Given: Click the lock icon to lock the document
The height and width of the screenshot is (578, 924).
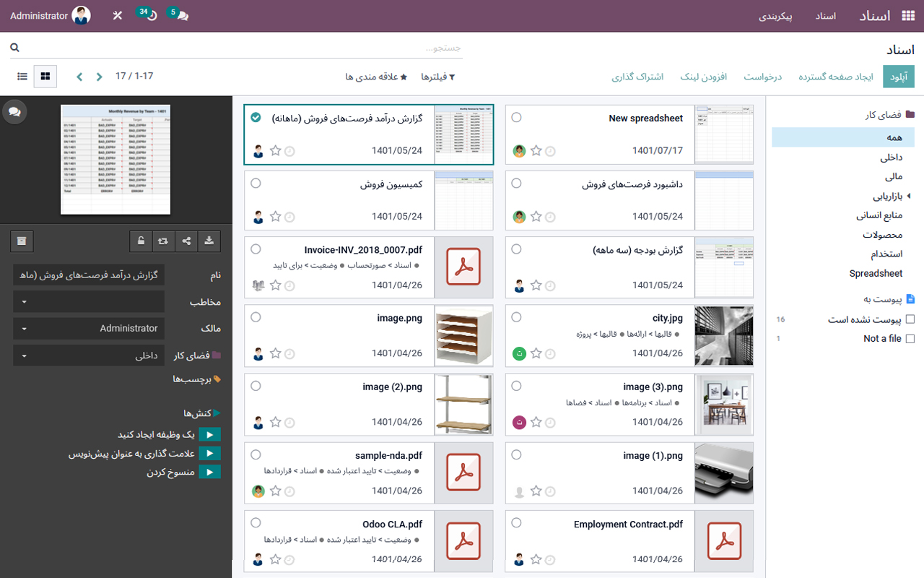Looking at the screenshot, I should click(x=141, y=240).
